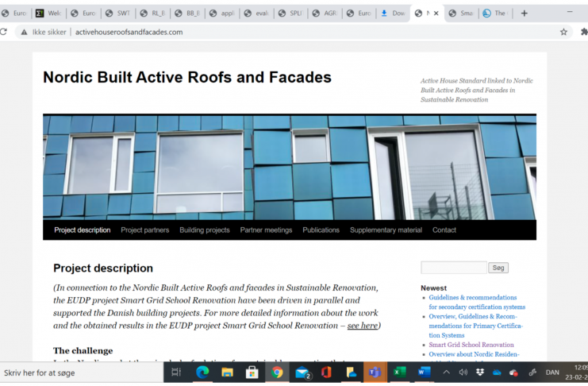Screen dimensions: 588x386
Task: Switch to the 'AGR' tab
Action: (325, 14)
